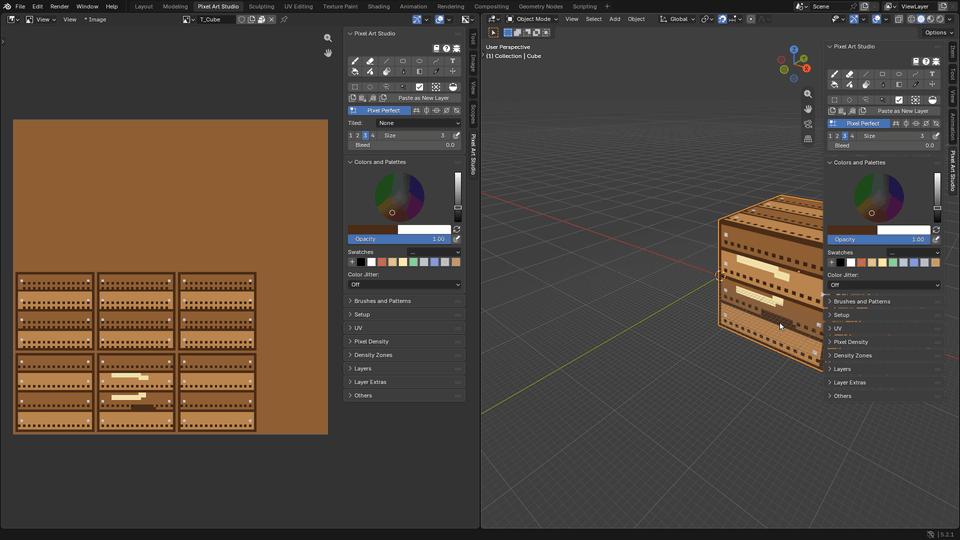The width and height of the screenshot is (960, 540).
Task: Switch to the Texture Paint workspace tab
Action: pos(340,6)
